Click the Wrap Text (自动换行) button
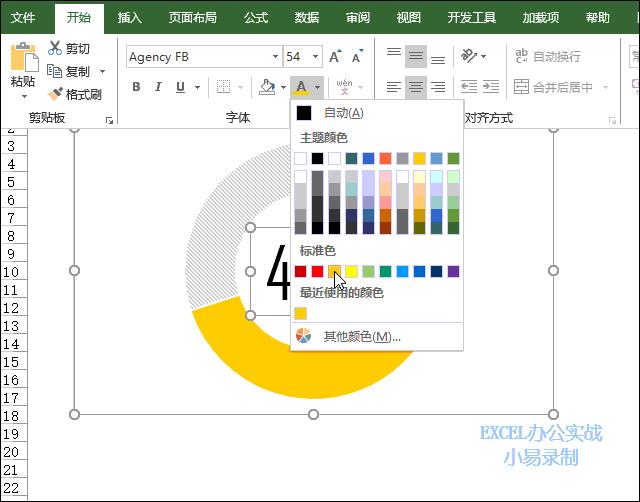640x502 pixels. click(548, 56)
